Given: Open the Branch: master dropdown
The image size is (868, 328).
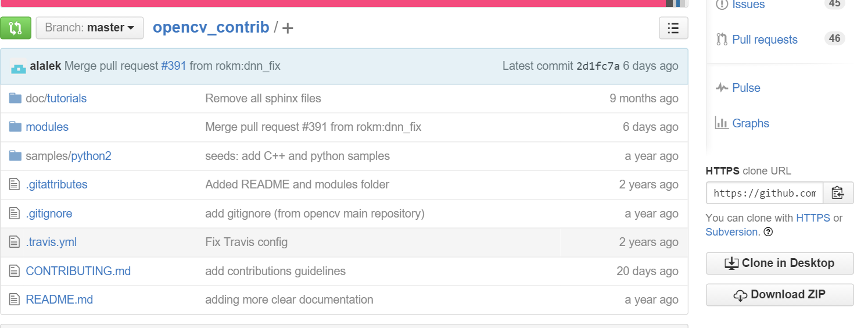Looking at the screenshot, I should (x=89, y=28).
